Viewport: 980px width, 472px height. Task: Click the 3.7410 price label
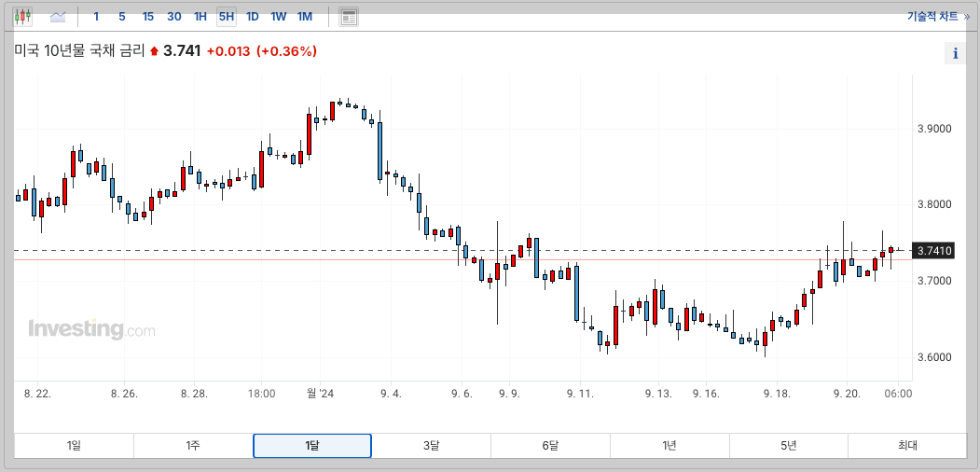[933, 251]
